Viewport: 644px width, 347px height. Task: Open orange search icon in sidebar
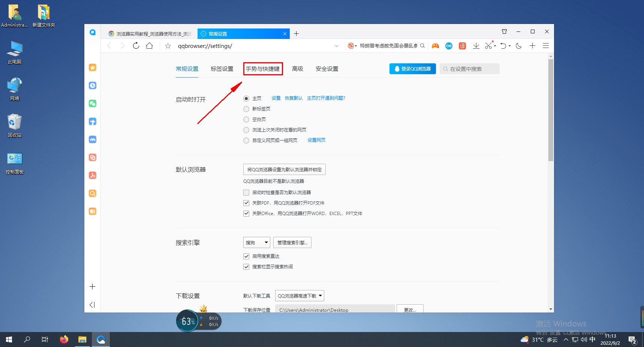pyautogui.click(x=93, y=193)
